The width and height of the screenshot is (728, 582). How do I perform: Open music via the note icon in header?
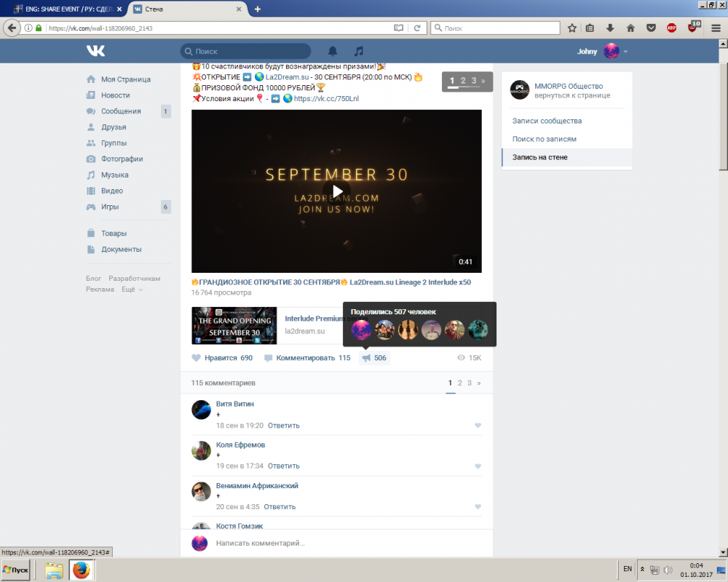click(357, 51)
